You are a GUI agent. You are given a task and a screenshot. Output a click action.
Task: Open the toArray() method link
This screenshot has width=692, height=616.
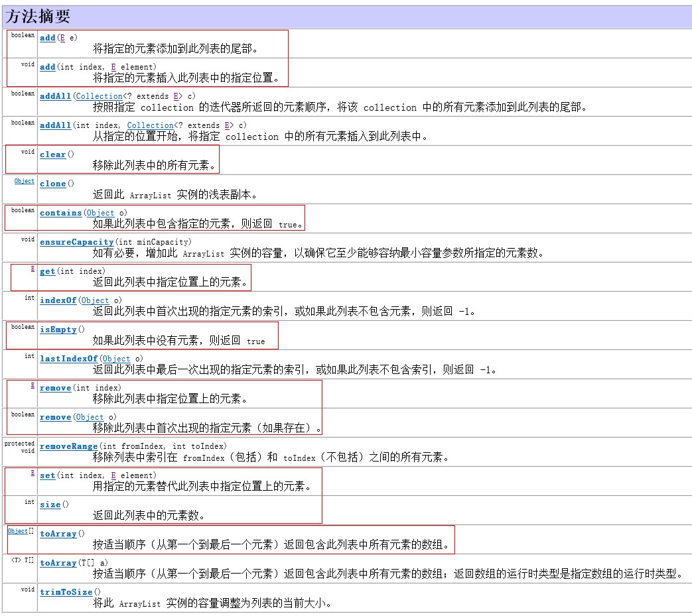pyautogui.click(x=58, y=534)
